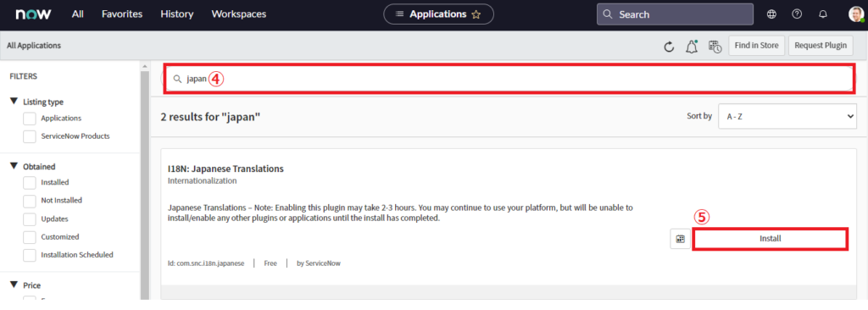This screenshot has height=310, width=868.
Task: Click the schedule install icon beside Install
Action: pos(681,239)
